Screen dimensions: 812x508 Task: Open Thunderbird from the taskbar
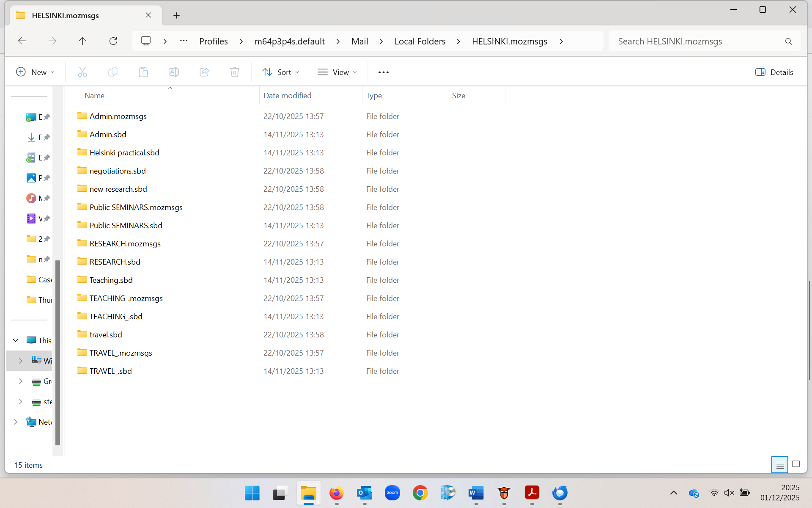coord(560,493)
